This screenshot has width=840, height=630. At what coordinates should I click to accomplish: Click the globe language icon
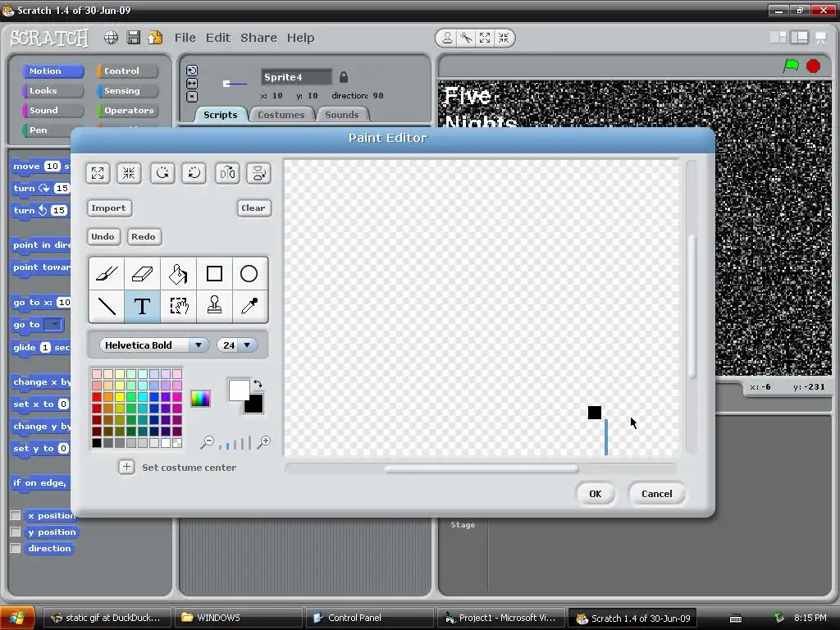(111, 38)
